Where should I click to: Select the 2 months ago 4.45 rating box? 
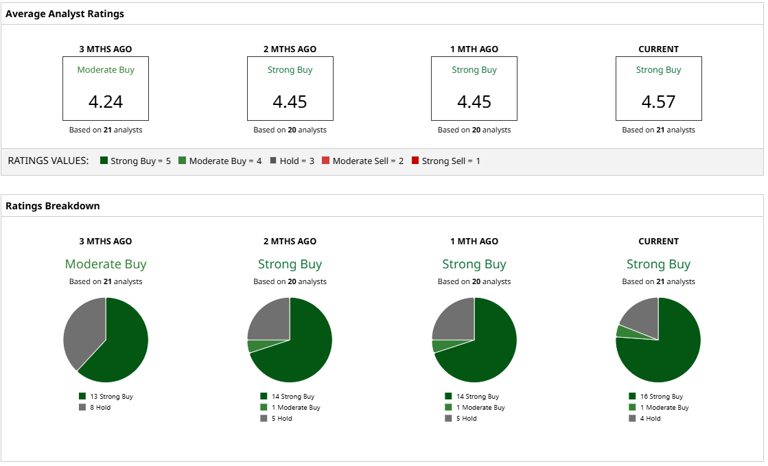click(x=290, y=89)
